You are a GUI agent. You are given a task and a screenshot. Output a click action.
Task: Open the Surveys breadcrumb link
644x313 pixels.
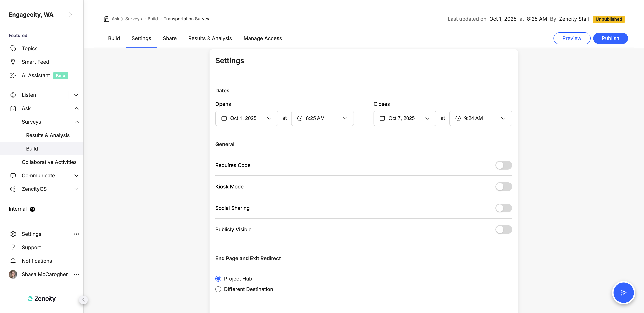coord(133,19)
